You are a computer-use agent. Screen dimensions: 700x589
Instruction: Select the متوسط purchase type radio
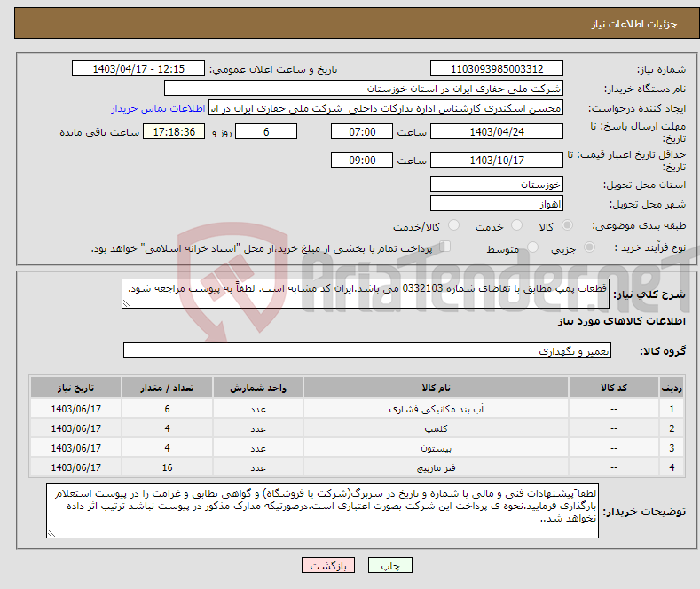click(532, 247)
